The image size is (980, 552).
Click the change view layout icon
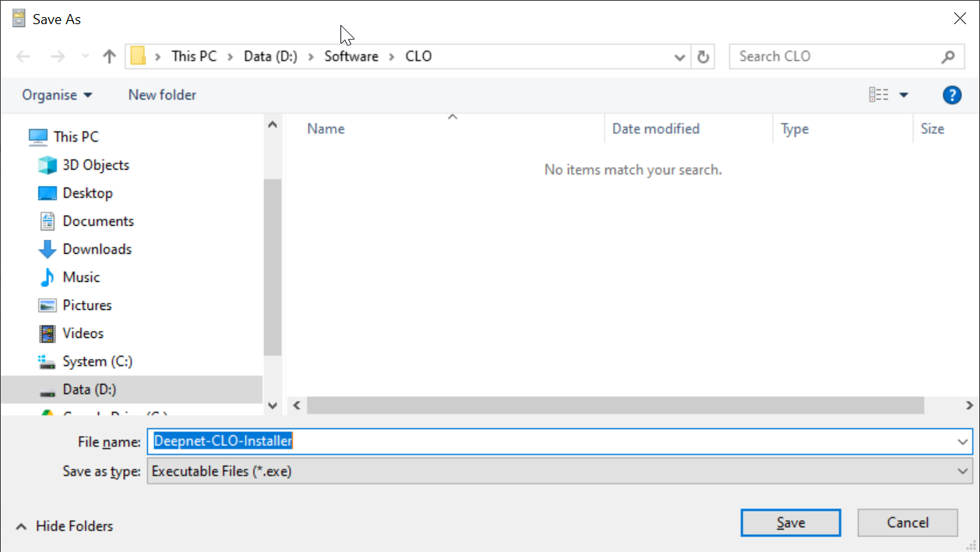pyautogui.click(x=879, y=95)
